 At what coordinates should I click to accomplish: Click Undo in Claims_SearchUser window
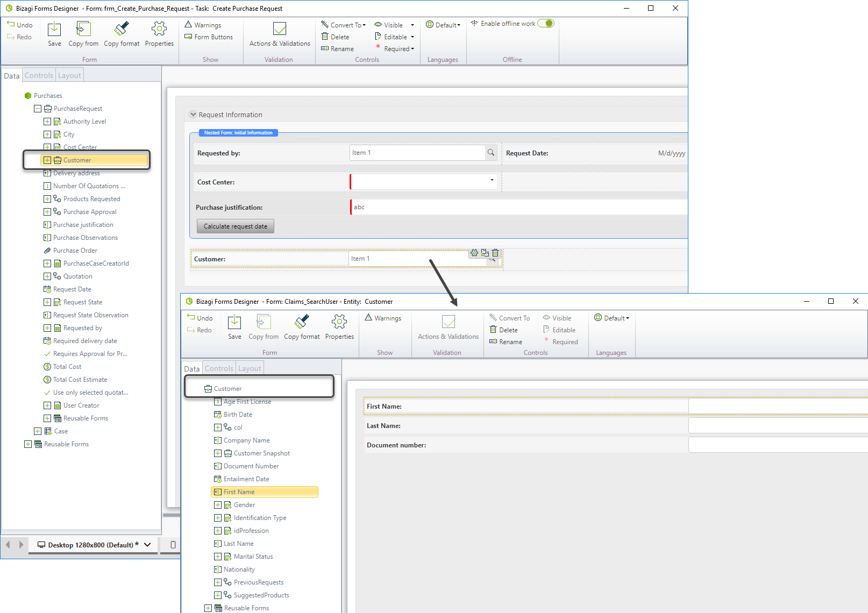(x=200, y=318)
